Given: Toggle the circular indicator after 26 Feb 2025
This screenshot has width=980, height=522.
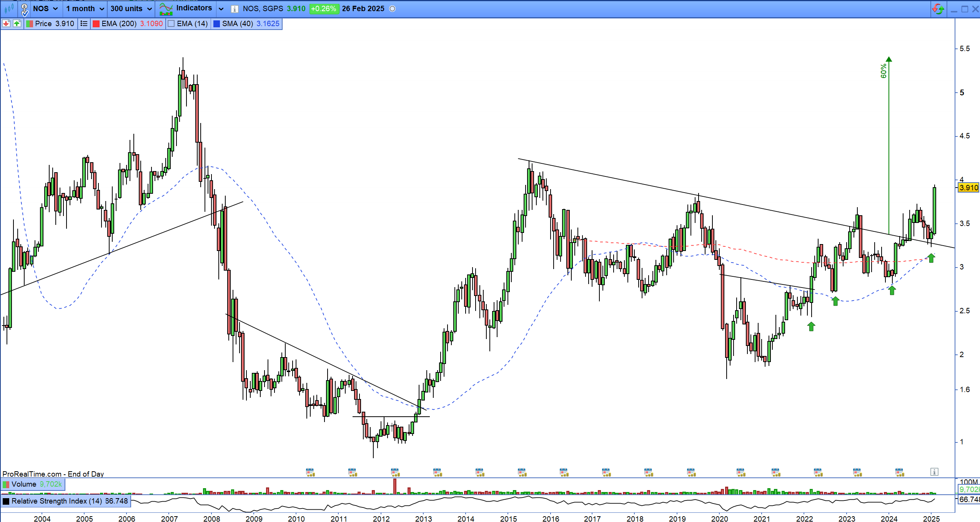Looking at the screenshot, I should [392, 9].
